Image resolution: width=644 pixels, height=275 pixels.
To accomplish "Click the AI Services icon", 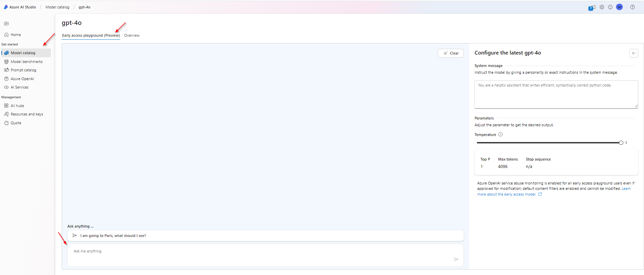I will (6, 87).
